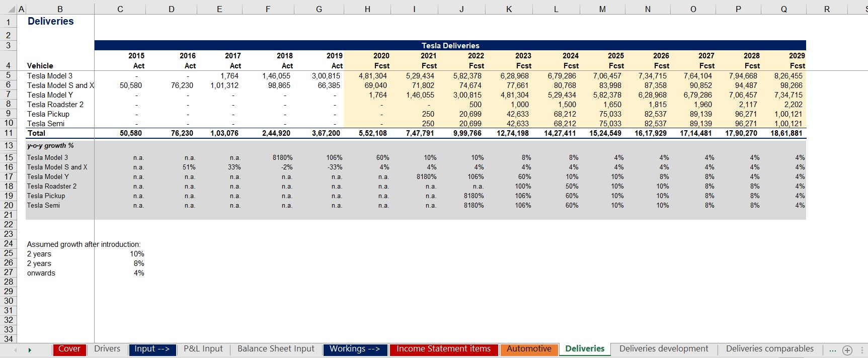Go to the P&L Input sheet tab
Screen dimensions: 868x358
[203, 349]
